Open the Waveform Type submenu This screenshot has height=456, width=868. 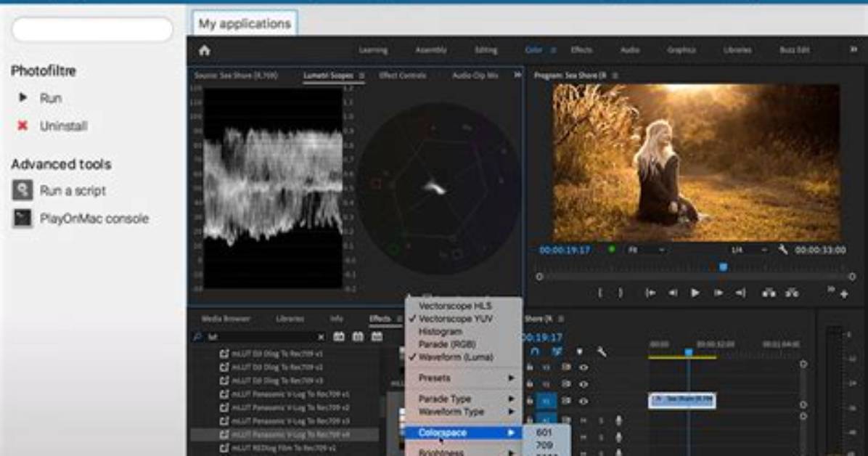463,412
